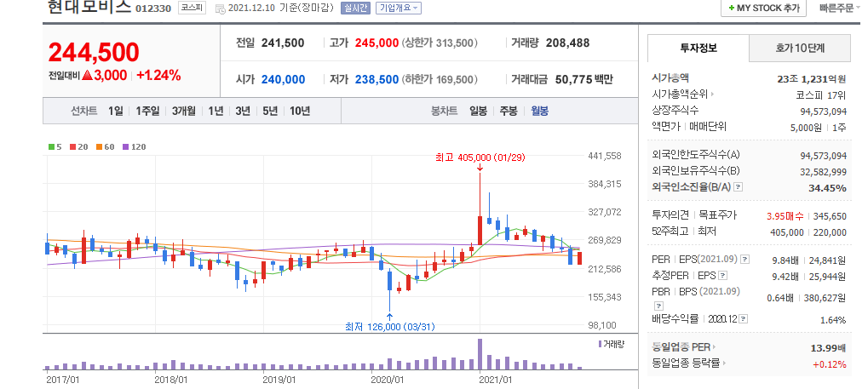Click the arrow beside 동일업종 등락률
The image size is (868, 389).
click(724, 363)
